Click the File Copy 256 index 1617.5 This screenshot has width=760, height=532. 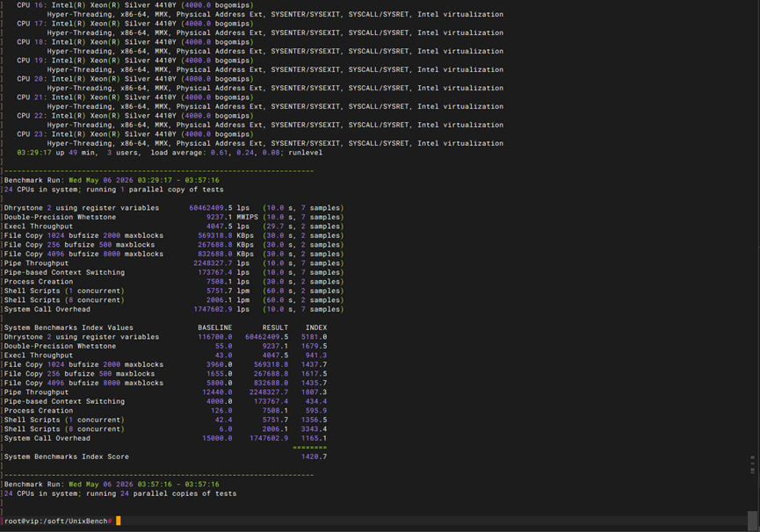[314, 373]
